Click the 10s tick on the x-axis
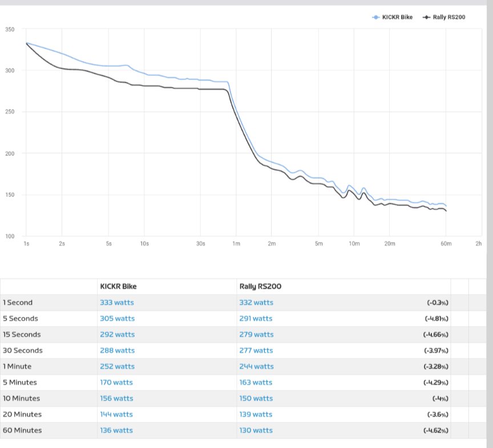493x448 pixels. click(x=144, y=244)
